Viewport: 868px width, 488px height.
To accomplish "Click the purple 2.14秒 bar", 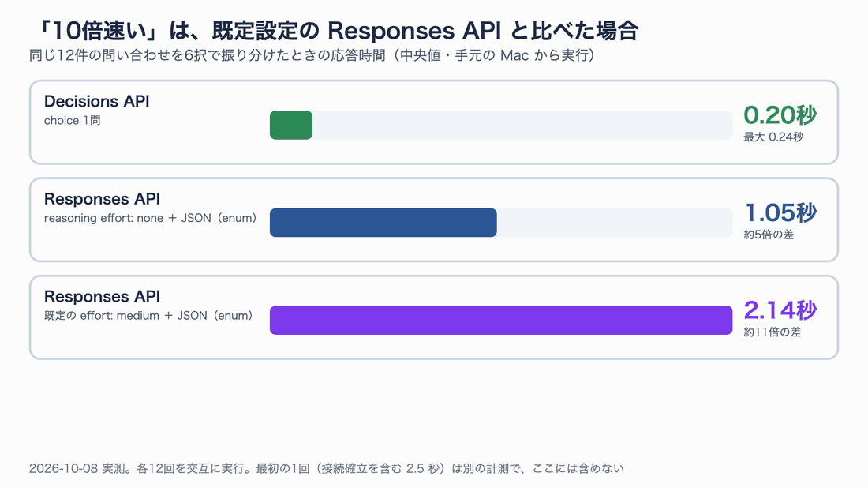I will [x=501, y=320].
